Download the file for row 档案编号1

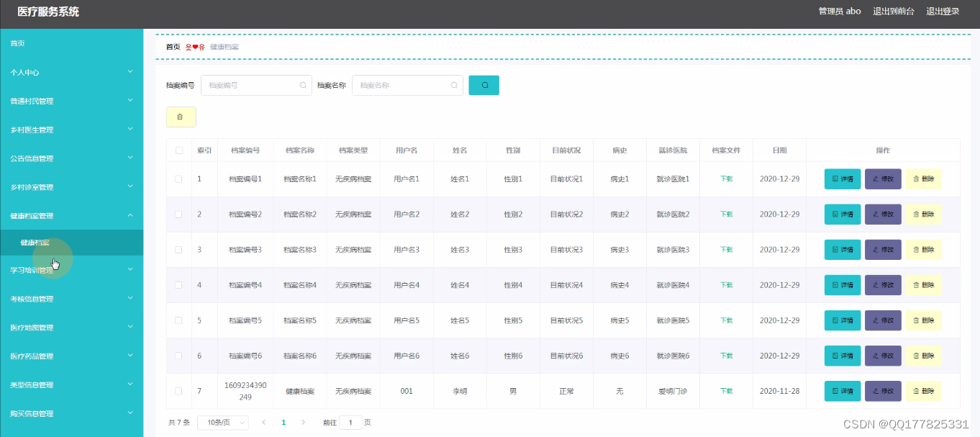[x=727, y=179]
